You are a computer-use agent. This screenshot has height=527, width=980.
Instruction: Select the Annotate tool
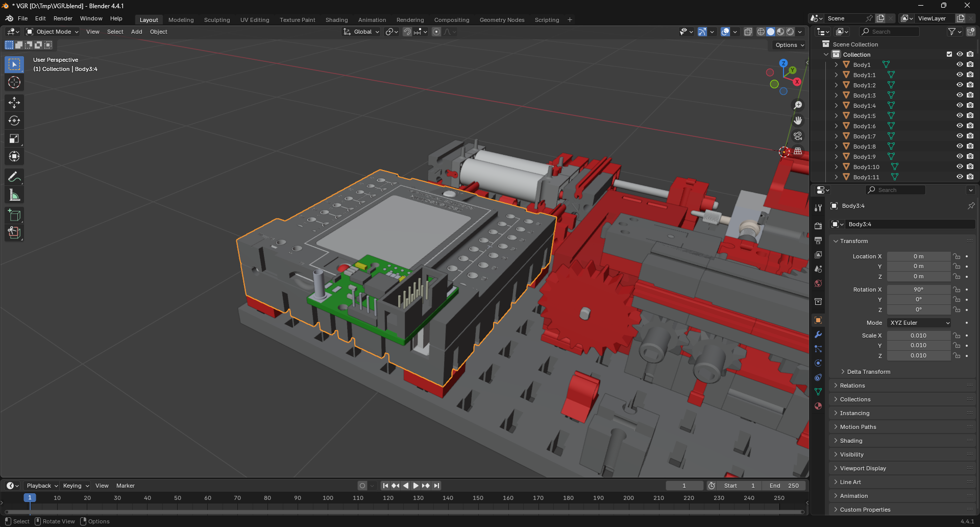(x=14, y=177)
